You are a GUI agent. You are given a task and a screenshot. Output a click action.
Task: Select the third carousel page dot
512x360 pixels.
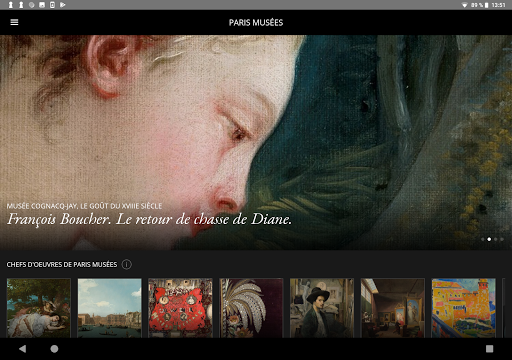coord(496,239)
